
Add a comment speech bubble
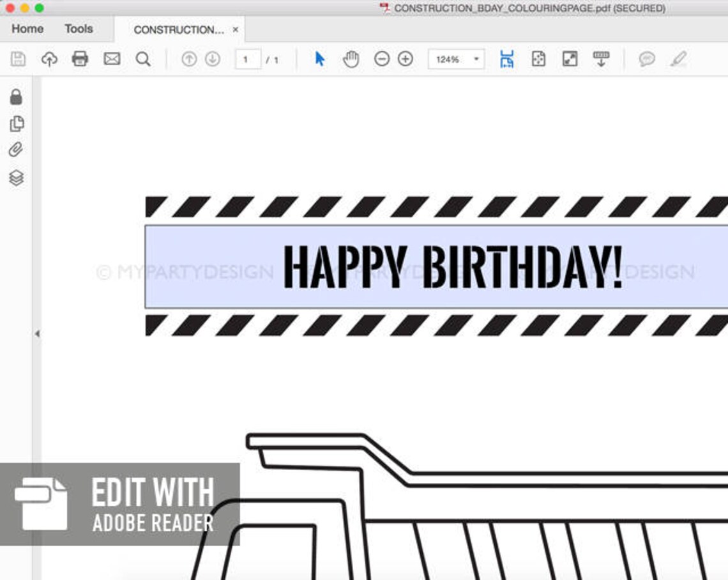click(647, 59)
